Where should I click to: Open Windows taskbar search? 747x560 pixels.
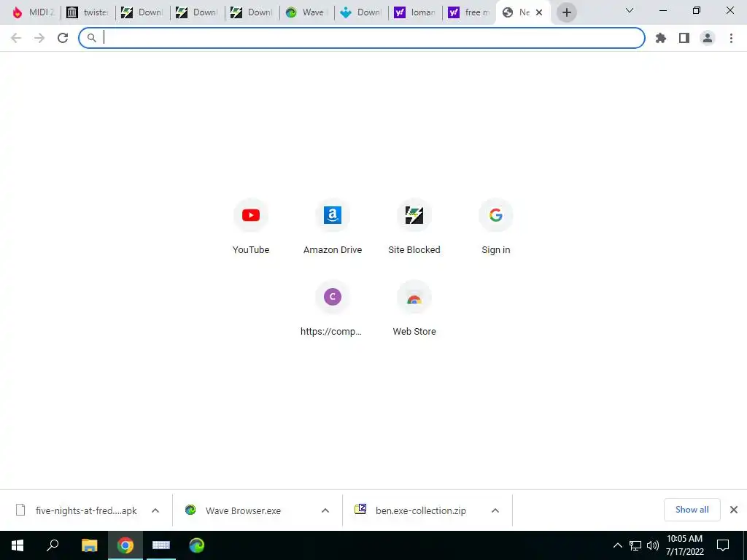coord(53,545)
